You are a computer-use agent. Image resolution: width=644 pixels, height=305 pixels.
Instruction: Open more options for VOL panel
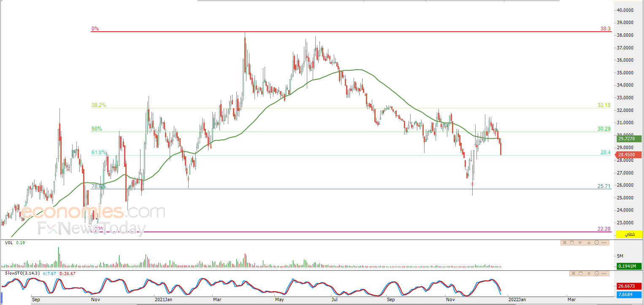click(x=604, y=242)
